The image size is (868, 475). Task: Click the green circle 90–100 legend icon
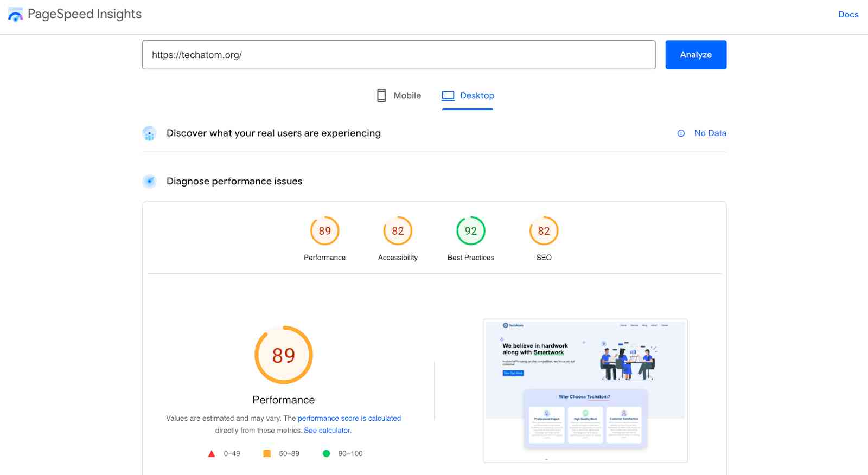[326, 454]
